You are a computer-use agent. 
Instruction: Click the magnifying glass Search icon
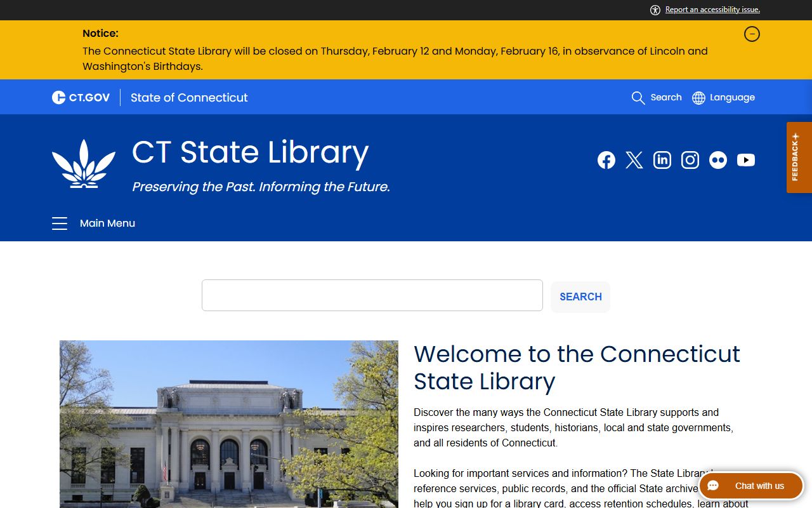(x=638, y=98)
